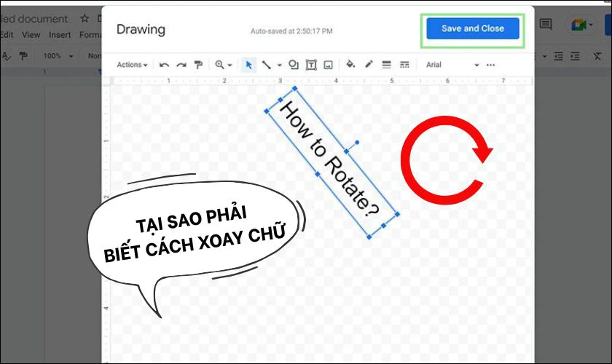Open the Border dash options
612x364 pixels.
[405, 65]
